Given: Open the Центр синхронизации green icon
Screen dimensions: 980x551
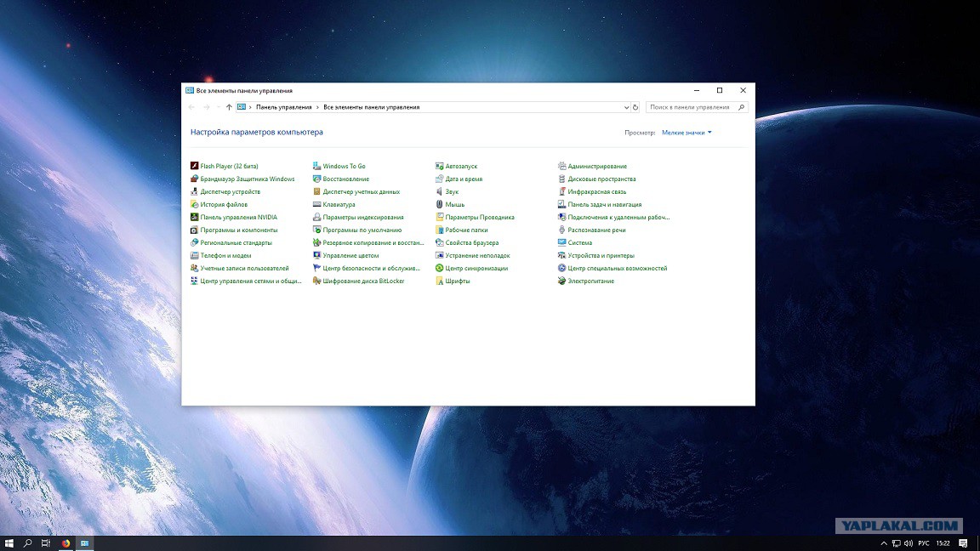Looking at the screenshot, I should click(x=439, y=268).
